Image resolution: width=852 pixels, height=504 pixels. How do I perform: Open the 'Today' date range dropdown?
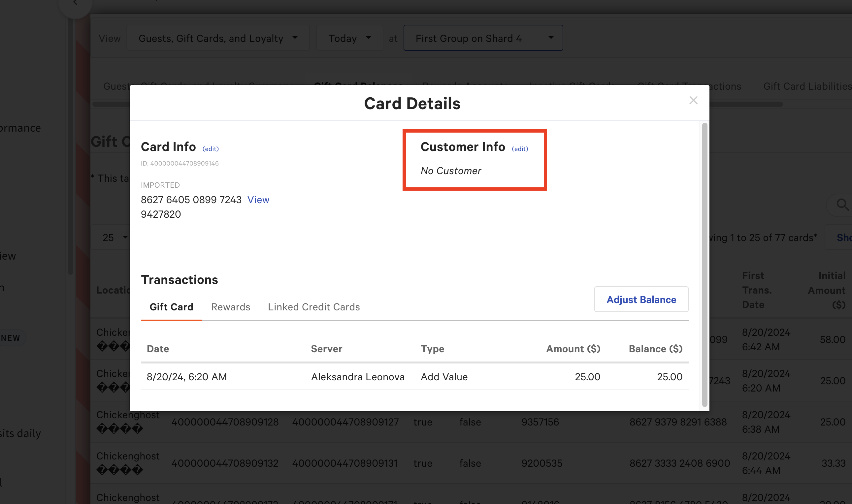pos(349,38)
